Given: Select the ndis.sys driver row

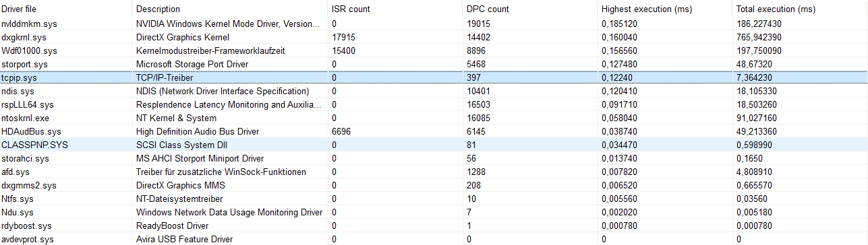Looking at the screenshot, I should point(434,91).
